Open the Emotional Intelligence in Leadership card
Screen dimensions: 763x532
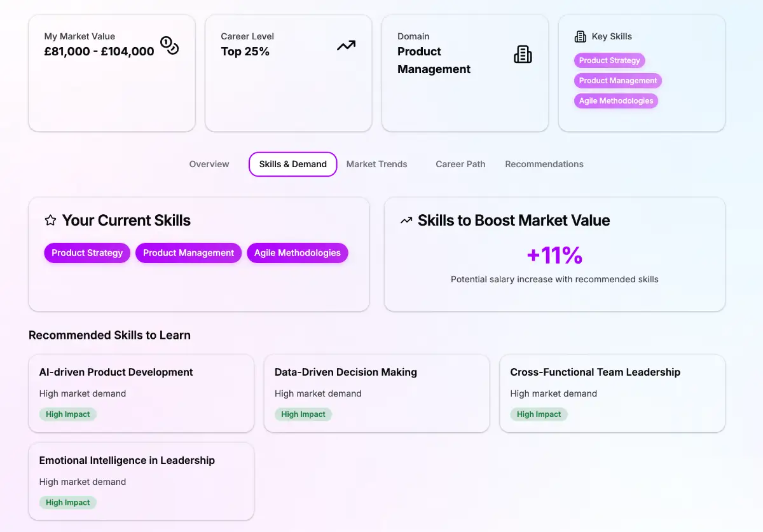141,481
